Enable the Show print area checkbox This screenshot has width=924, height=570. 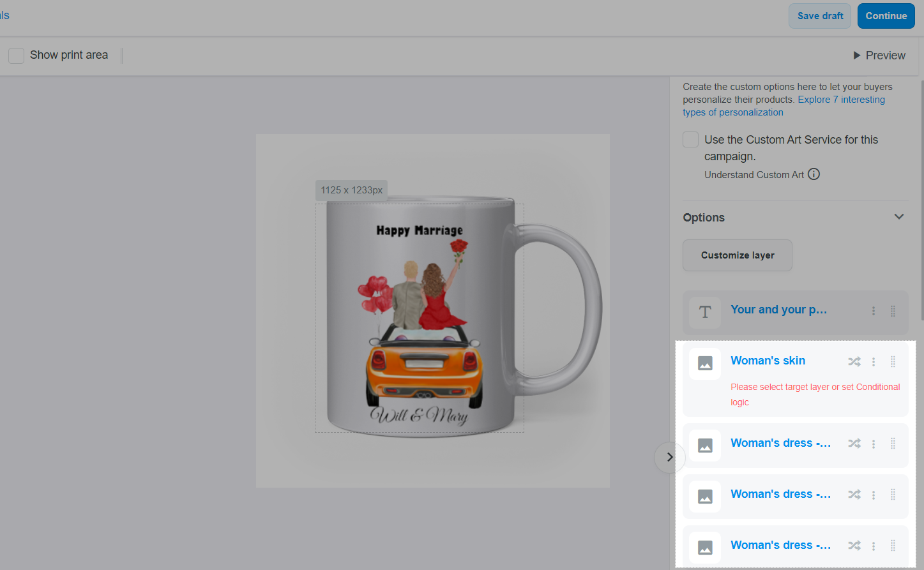tap(17, 56)
